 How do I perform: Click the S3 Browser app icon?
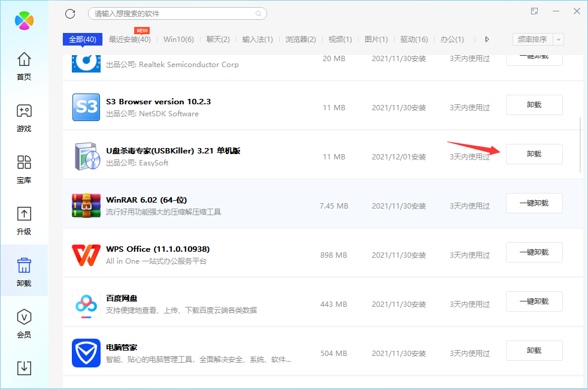pyautogui.click(x=86, y=107)
